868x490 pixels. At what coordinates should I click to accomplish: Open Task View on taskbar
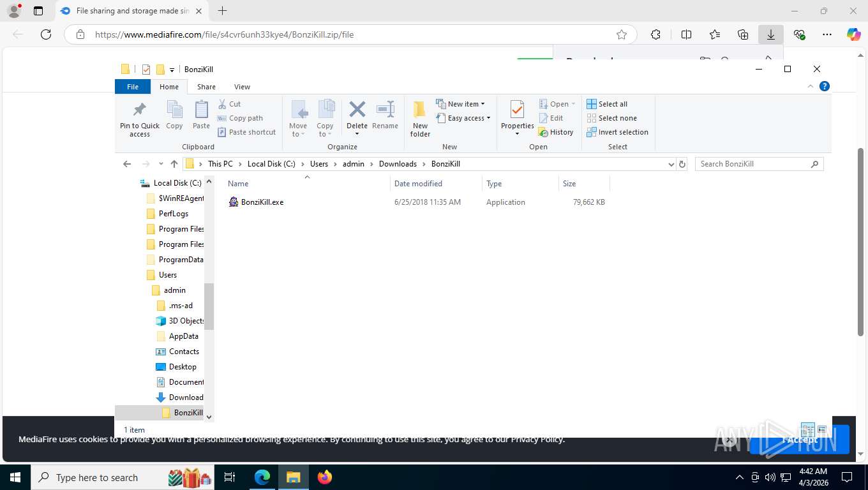[x=230, y=477]
